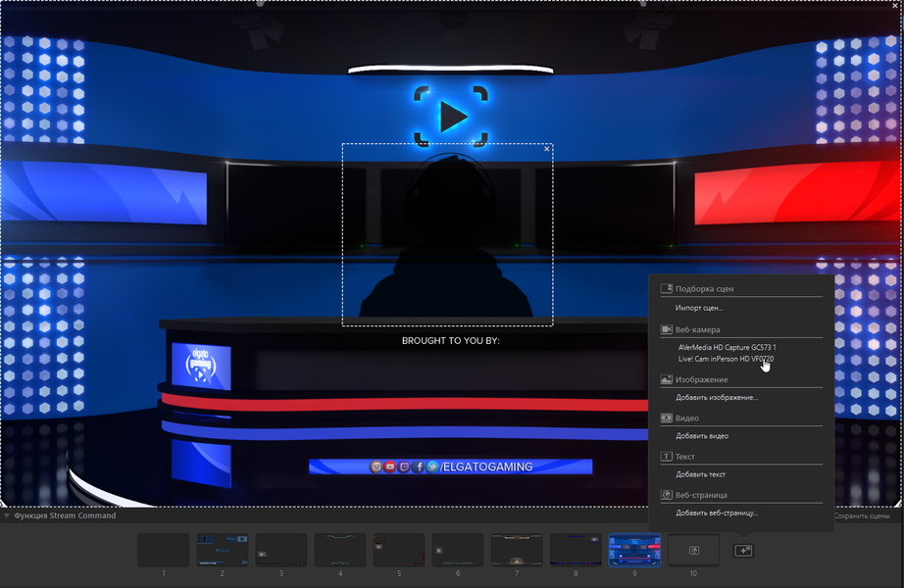Choose Добавить изображение... menu entry

coord(717,397)
